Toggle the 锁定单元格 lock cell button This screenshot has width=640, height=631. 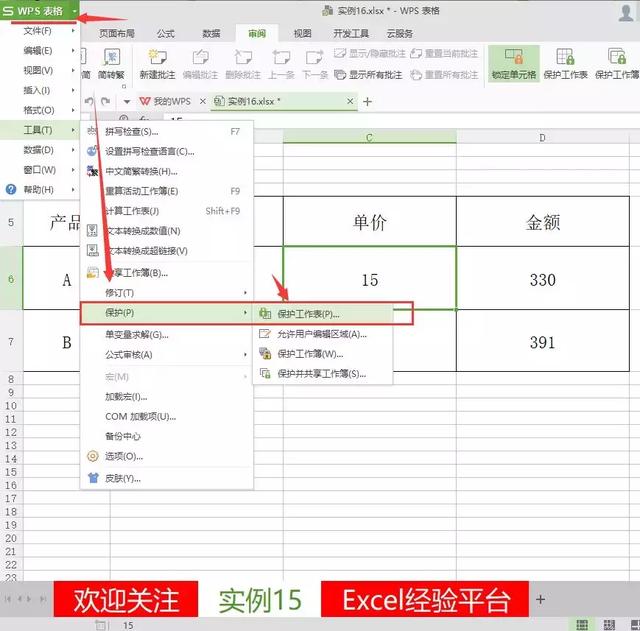(x=513, y=64)
